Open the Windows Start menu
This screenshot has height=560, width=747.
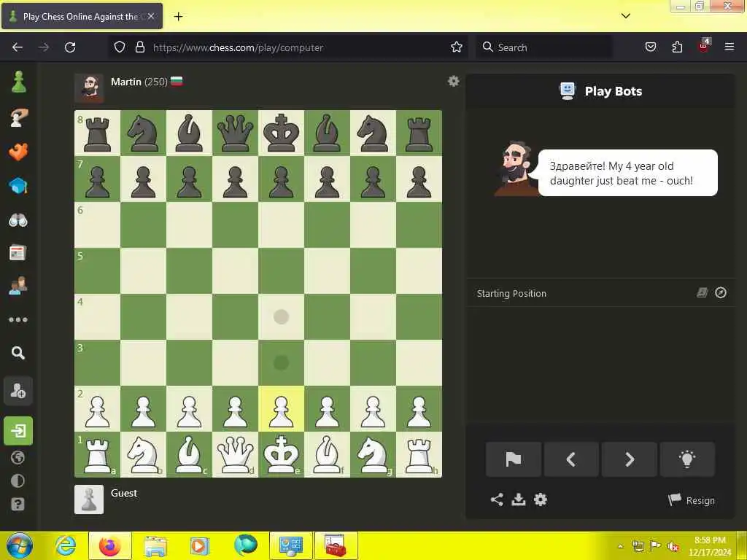20,545
